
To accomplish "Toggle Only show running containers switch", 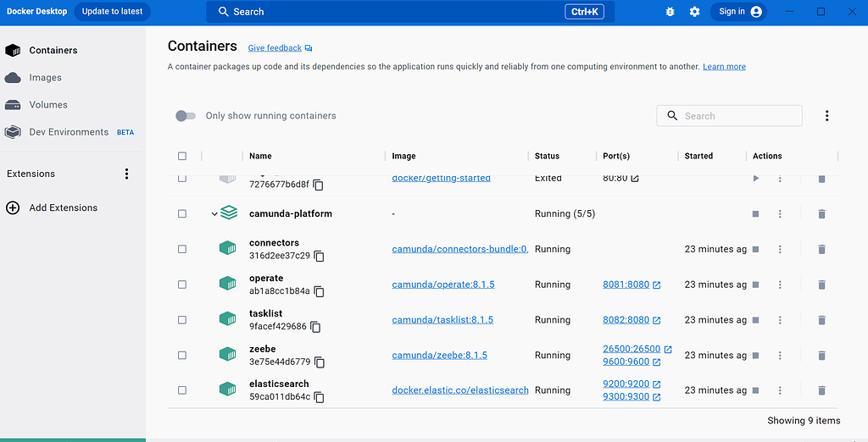I will pyautogui.click(x=186, y=116).
